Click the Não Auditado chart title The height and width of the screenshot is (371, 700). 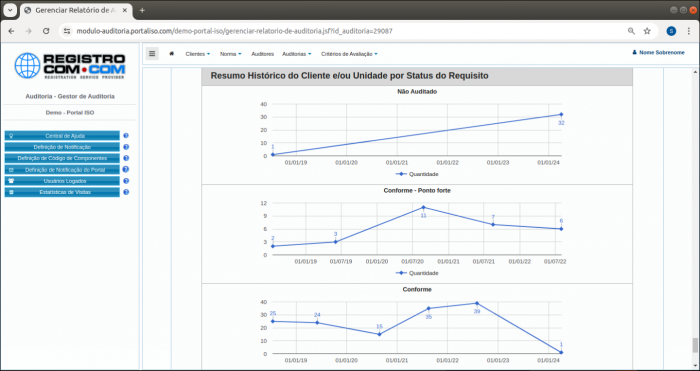click(417, 92)
